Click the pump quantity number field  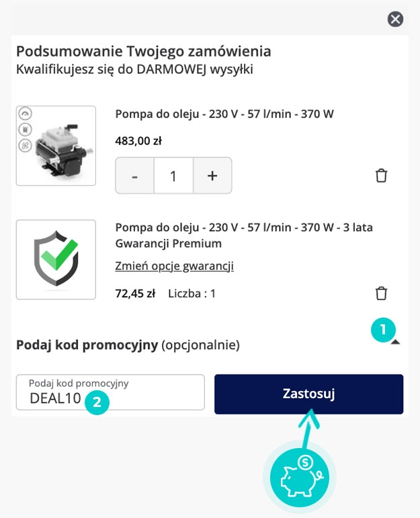tap(173, 176)
